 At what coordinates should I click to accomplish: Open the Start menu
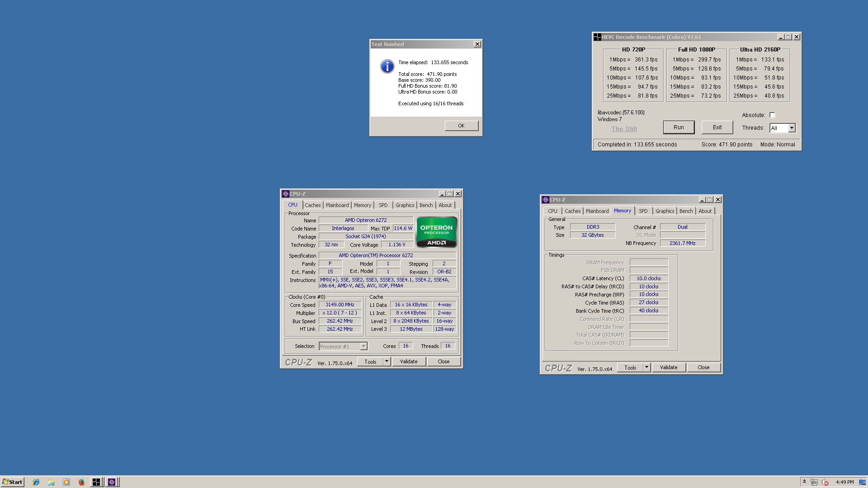[x=12, y=482]
